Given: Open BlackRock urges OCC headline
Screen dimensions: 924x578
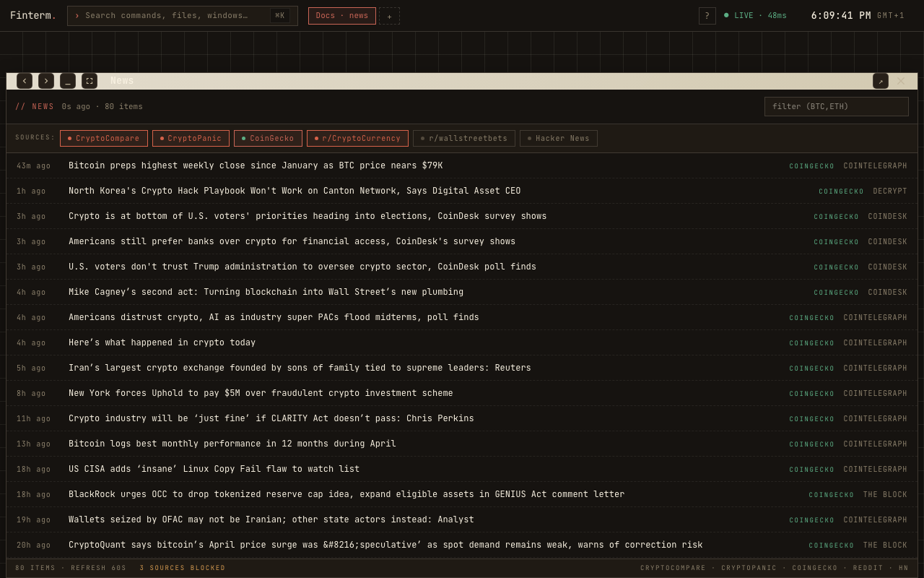Looking at the screenshot, I should point(346,495).
